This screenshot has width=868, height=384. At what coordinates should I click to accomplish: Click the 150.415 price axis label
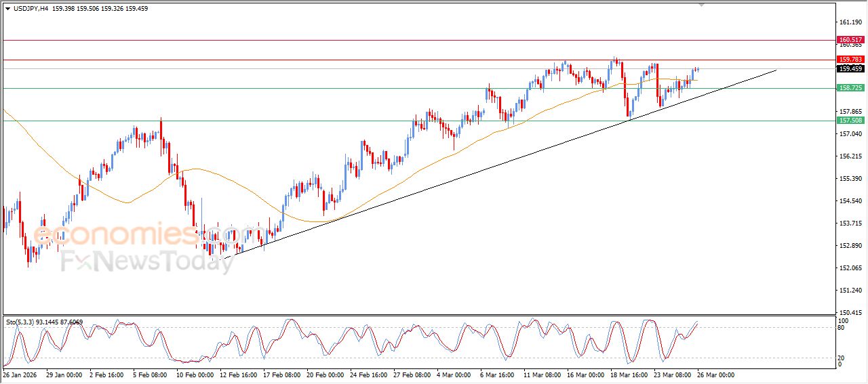pos(849,312)
